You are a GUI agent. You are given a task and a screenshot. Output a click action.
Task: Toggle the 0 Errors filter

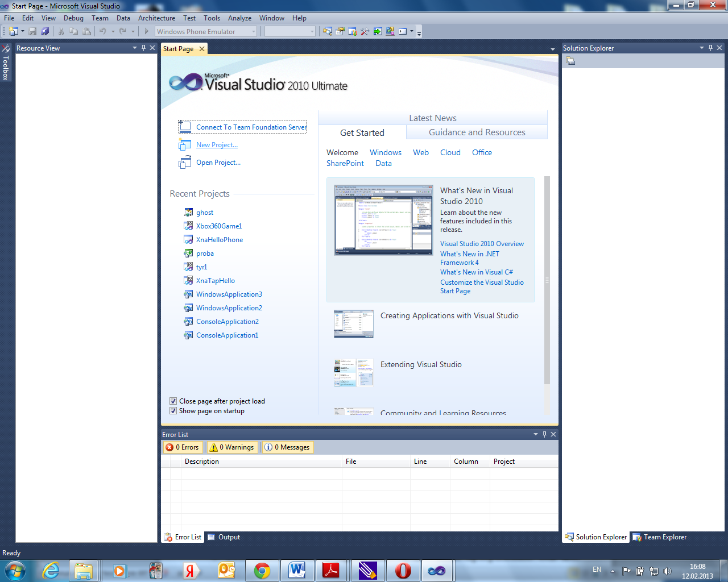[x=182, y=447]
